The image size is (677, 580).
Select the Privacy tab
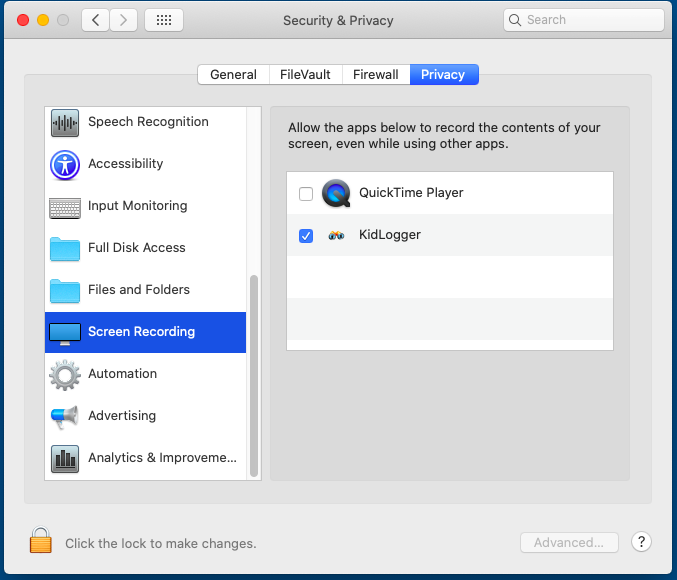tap(444, 75)
